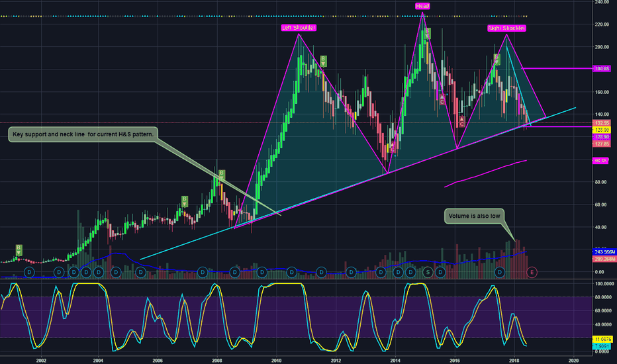Click the 98.85 magenta price label
Viewport: 617px width, 364px height.
pos(600,161)
